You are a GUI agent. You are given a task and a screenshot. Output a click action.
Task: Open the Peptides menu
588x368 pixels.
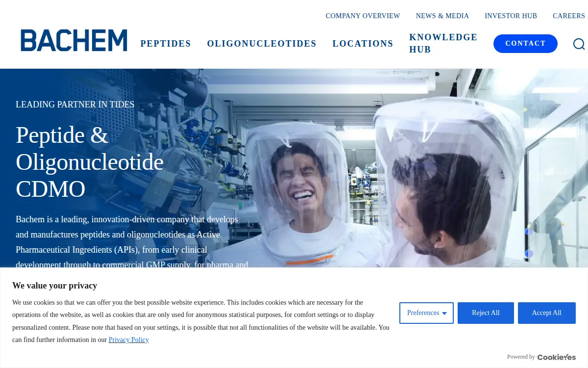pos(166,44)
